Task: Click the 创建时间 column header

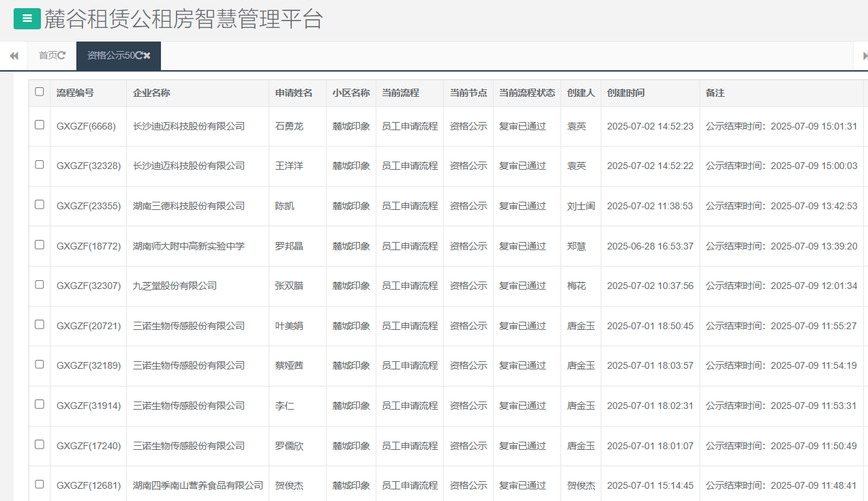Action: (x=624, y=92)
